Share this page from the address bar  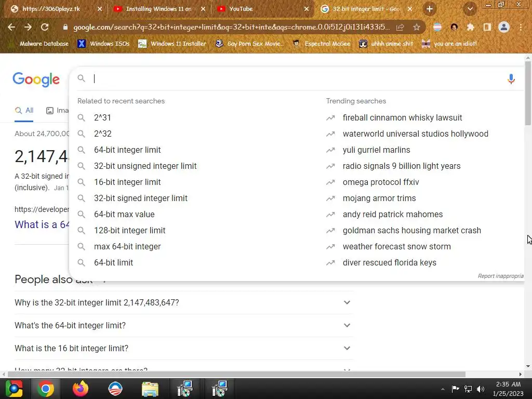point(400,27)
